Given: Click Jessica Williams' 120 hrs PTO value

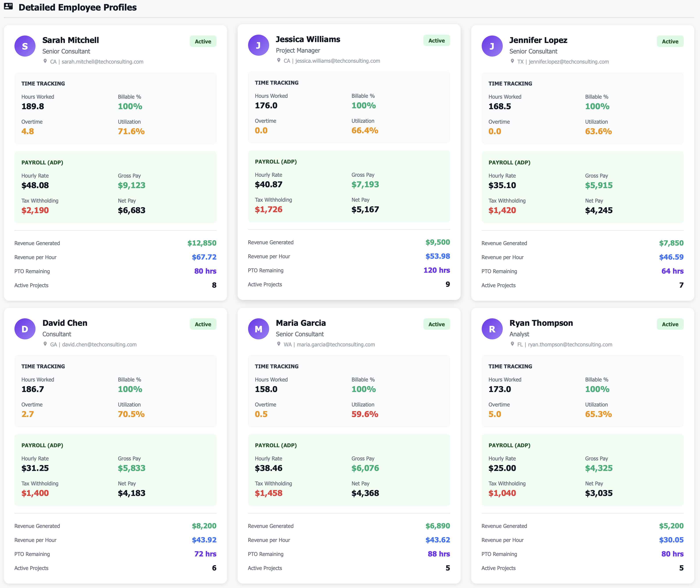Looking at the screenshot, I should [x=436, y=270].
